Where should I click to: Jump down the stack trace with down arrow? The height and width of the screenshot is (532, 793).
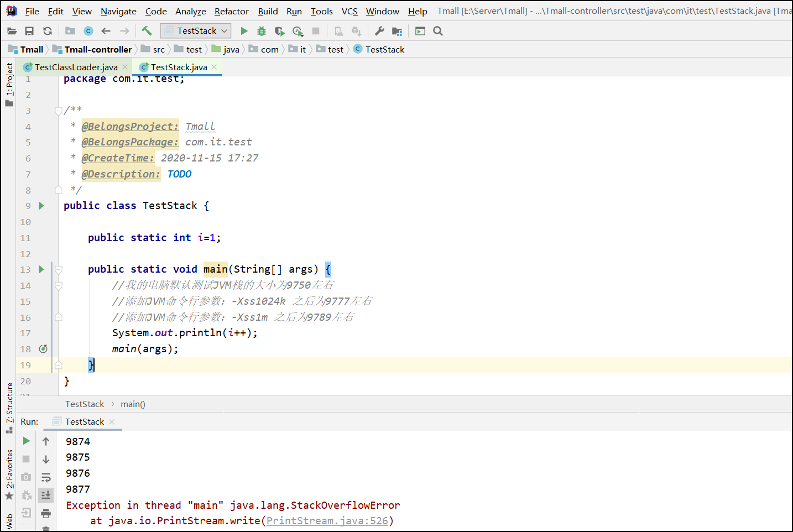pos(46,459)
